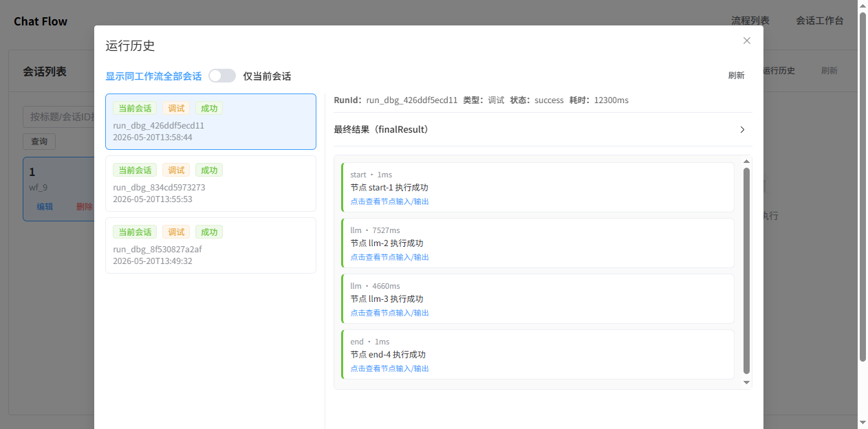Click 查询 button behind the dialog

click(39, 142)
